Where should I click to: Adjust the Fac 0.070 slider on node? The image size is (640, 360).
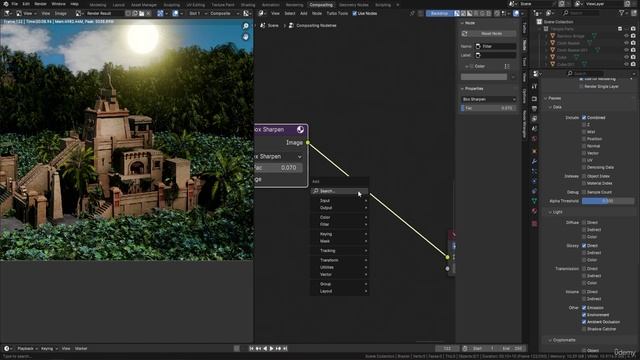(278, 168)
